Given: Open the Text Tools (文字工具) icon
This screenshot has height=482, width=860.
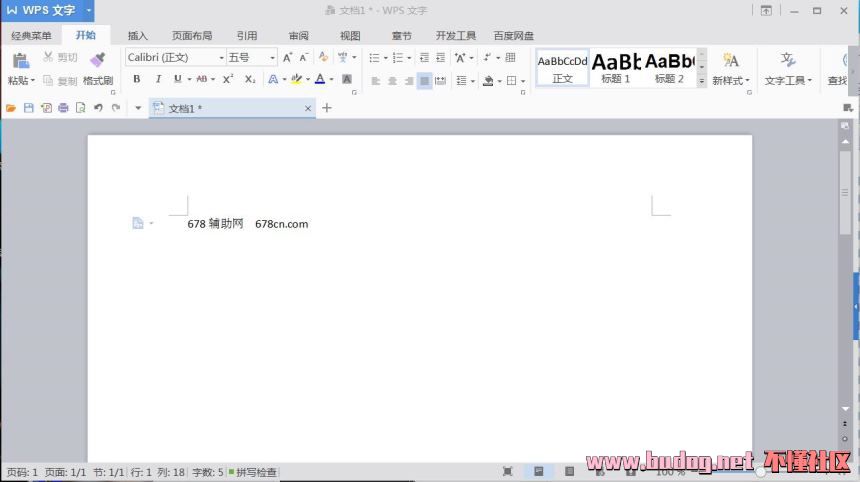Looking at the screenshot, I should pyautogui.click(x=788, y=61).
